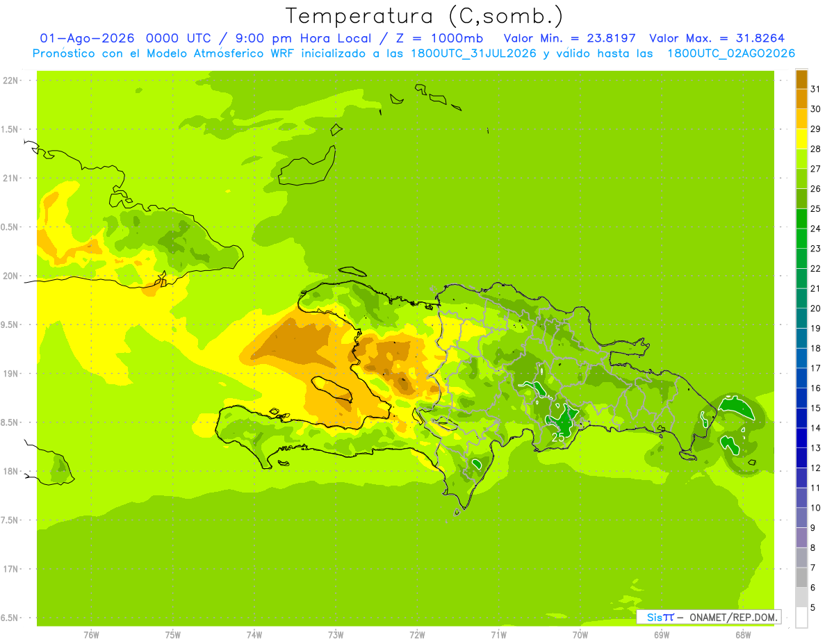Click the "69W" longitude axis label
Image resolution: width=834 pixels, height=644 pixels.
[662, 635]
